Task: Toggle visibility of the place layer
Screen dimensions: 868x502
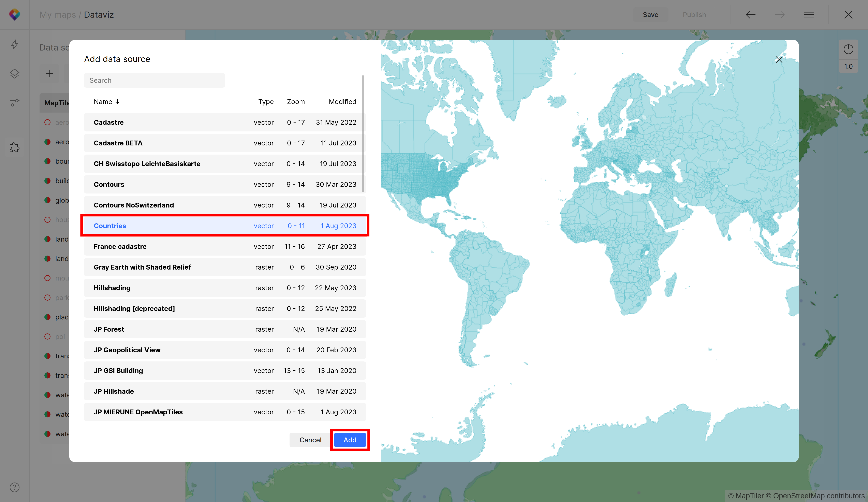Action: 47,317
